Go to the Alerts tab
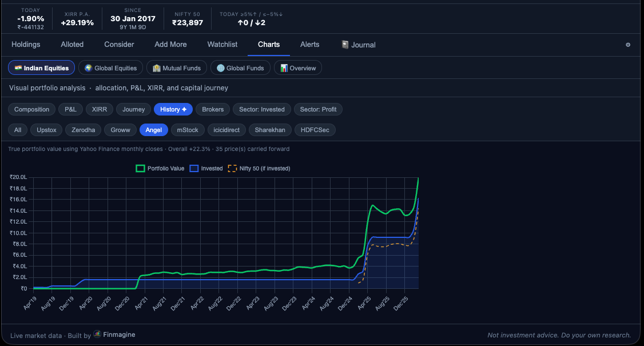This screenshot has height=346, width=644. pos(309,45)
